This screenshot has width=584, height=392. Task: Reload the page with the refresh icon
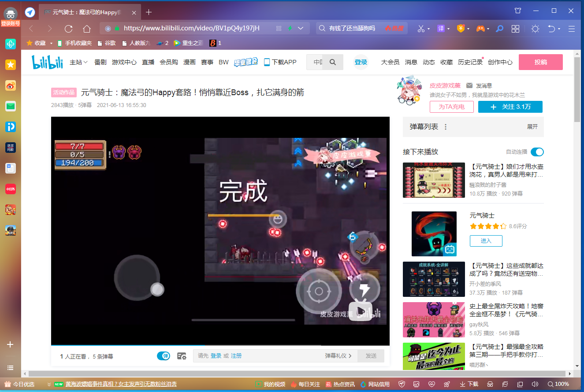point(68,29)
